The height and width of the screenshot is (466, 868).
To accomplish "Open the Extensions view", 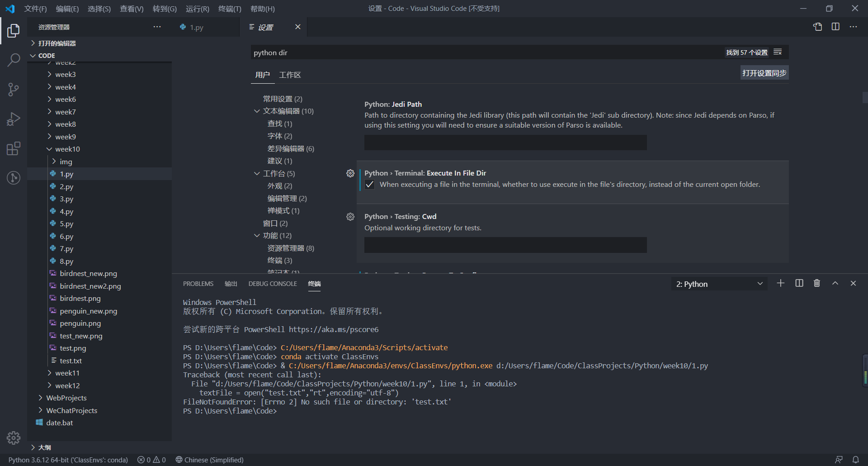I will point(14,148).
